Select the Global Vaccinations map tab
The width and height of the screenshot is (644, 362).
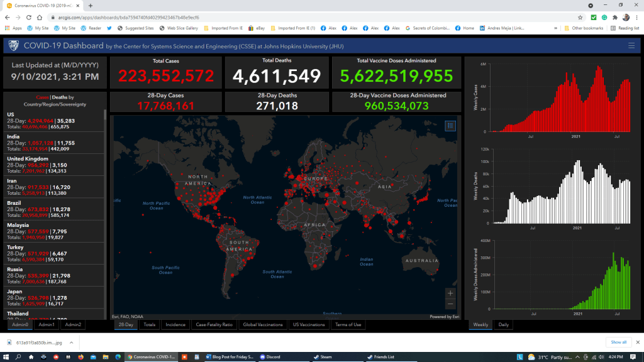pos(262,325)
